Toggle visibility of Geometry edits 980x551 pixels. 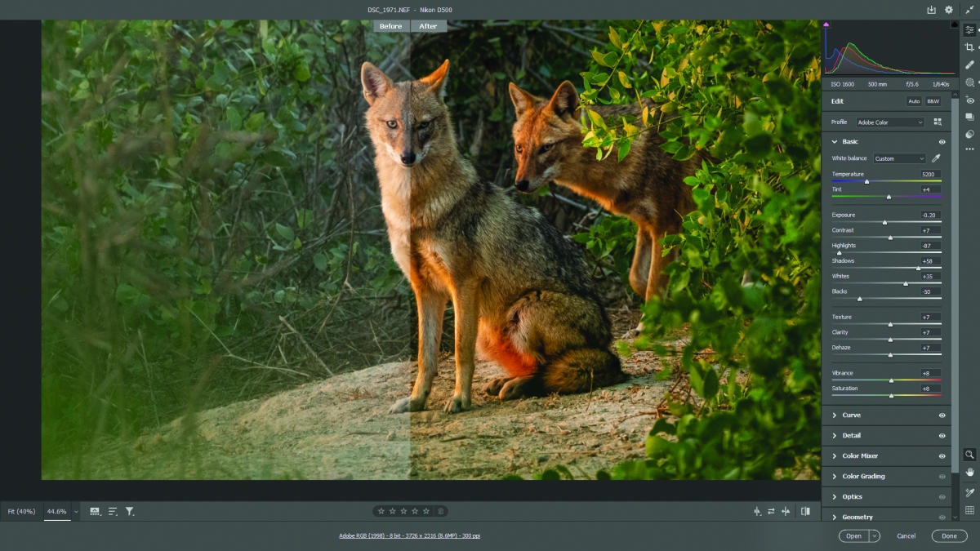942,518
